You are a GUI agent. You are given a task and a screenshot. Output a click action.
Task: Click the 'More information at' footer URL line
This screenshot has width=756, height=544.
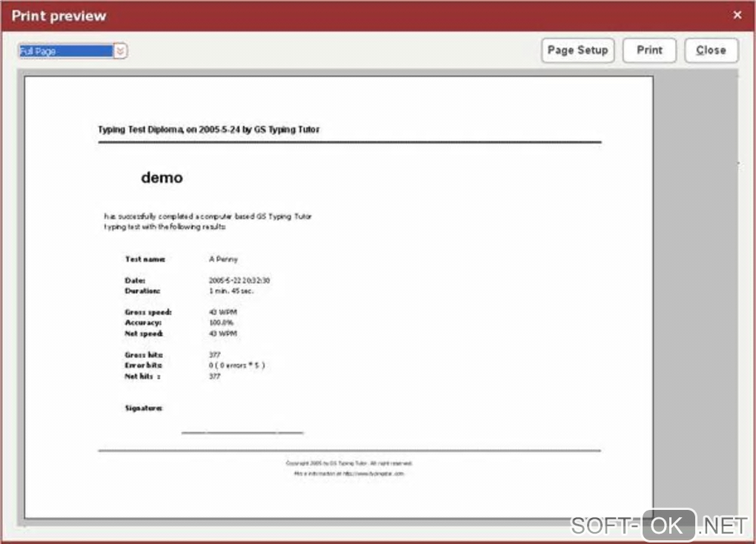tap(349, 474)
